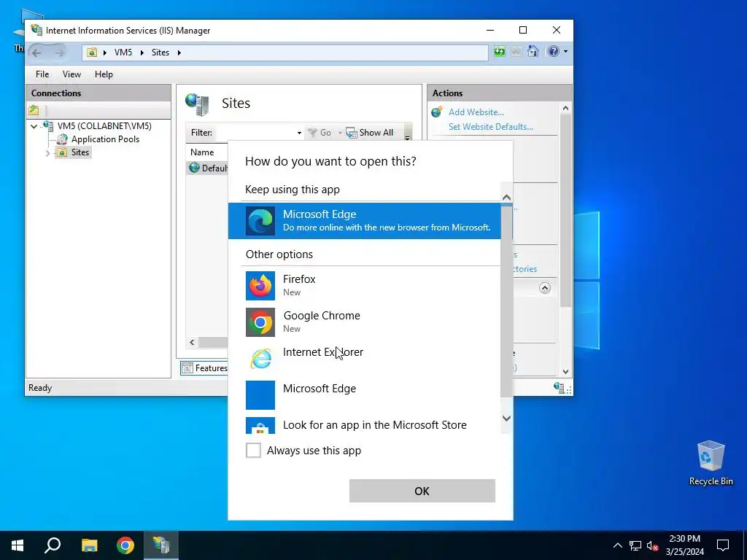Expand the arrow after Sites in the breadcrumb

tap(179, 52)
